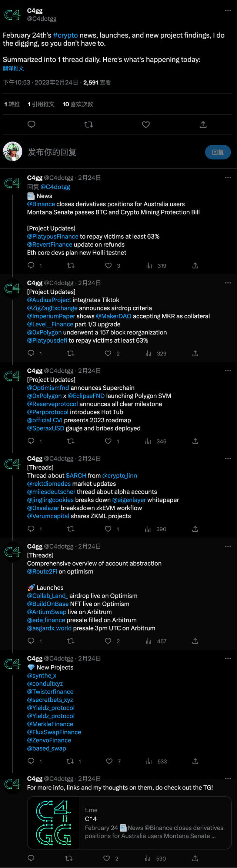Retweet the main crypto news tweet

[89, 124]
